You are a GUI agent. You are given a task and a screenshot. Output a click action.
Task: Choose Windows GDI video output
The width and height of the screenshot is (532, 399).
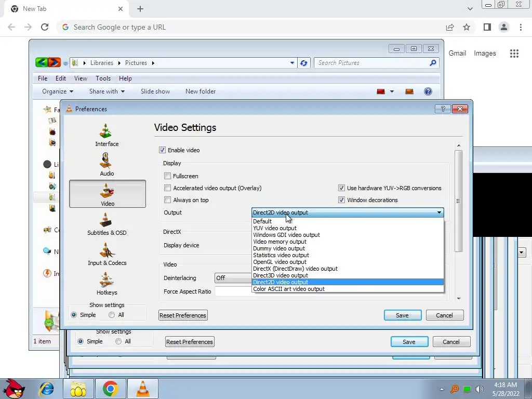coord(348,235)
